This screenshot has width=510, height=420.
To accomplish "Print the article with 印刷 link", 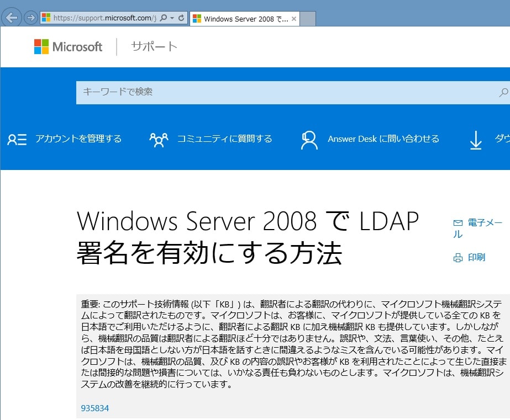I will tap(476, 257).
